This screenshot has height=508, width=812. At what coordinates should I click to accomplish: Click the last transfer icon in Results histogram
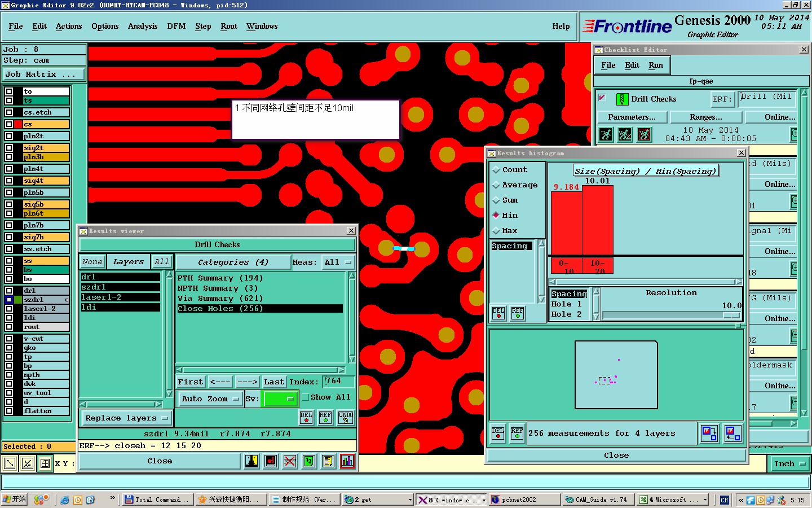pyautogui.click(x=732, y=433)
